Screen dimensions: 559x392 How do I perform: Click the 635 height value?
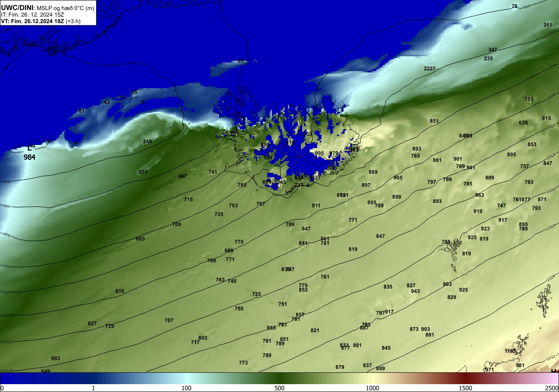[x=523, y=123]
